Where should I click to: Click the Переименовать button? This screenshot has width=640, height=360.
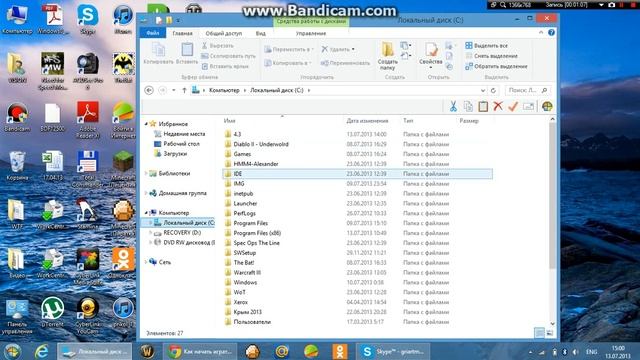pyautogui.click(x=345, y=63)
